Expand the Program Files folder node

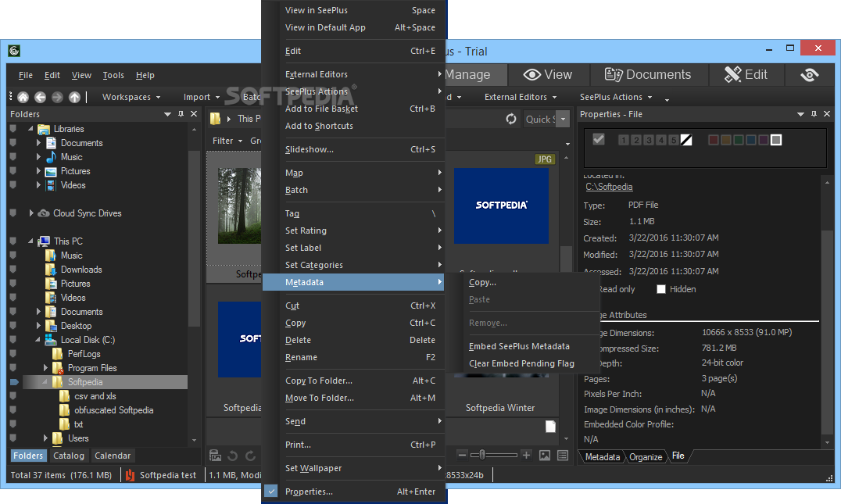pyautogui.click(x=45, y=368)
